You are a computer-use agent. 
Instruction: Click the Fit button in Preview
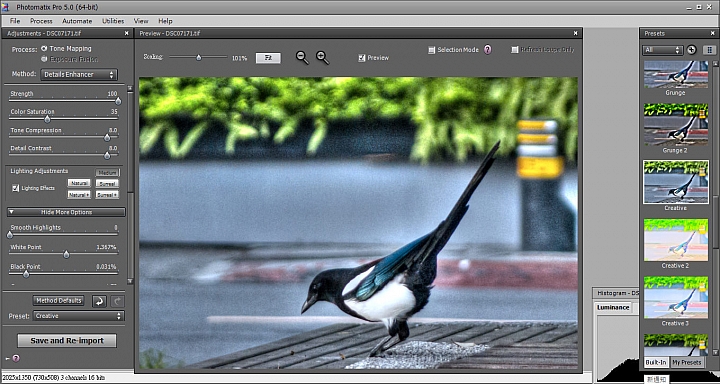(268, 58)
